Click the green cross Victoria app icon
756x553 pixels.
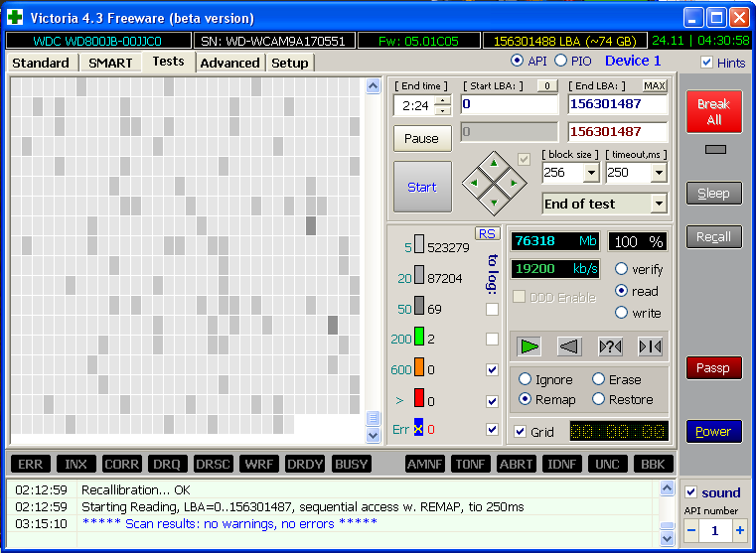[16, 17]
